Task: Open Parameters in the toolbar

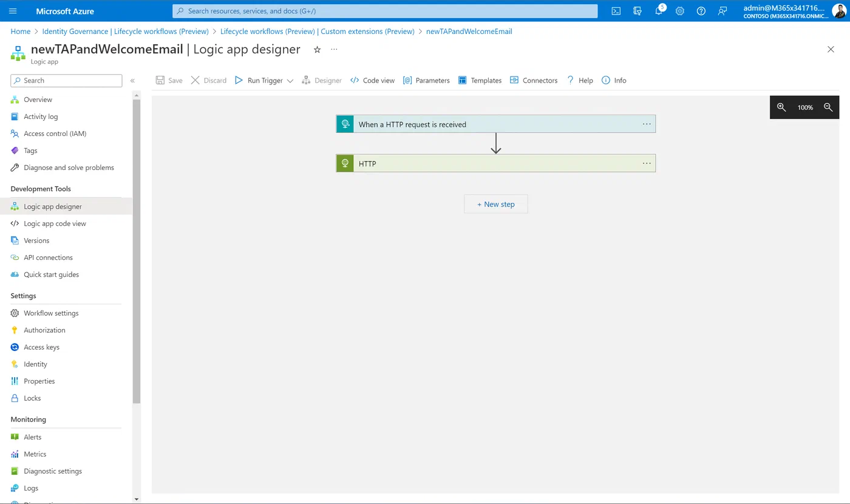Action: tap(426, 80)
